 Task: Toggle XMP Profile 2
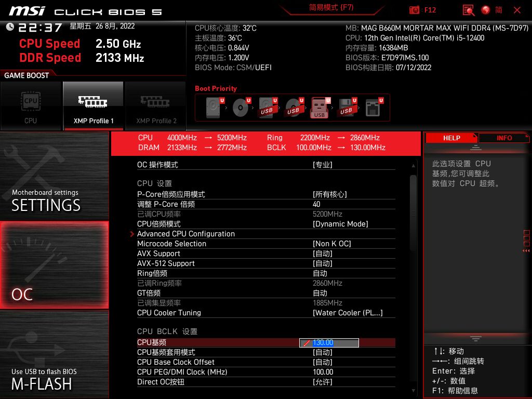point(156,105)
